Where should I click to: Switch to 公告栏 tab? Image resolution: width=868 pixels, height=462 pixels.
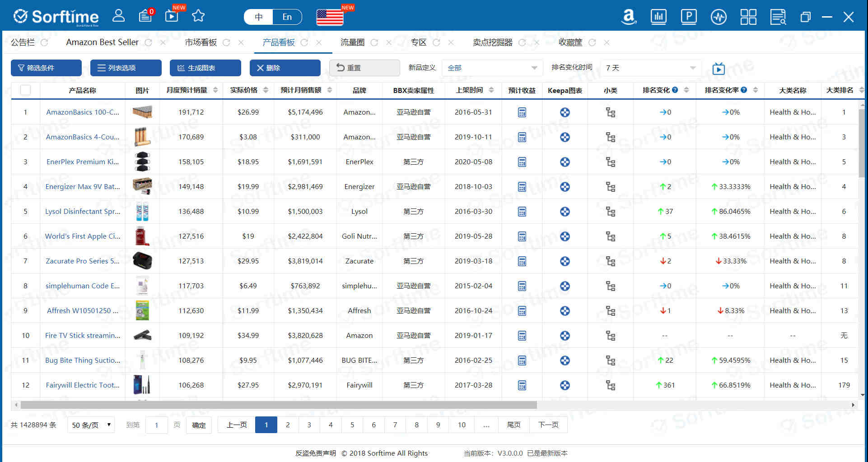(23, 42)
